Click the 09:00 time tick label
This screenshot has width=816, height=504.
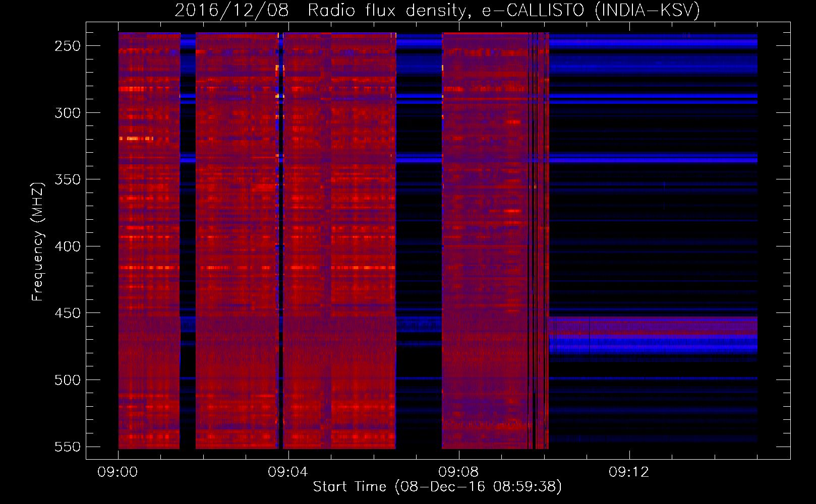118,472
